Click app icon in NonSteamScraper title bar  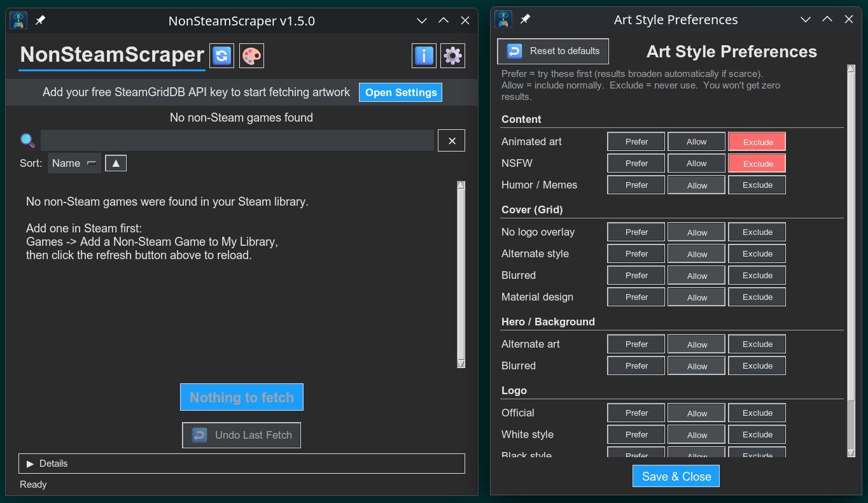(18, 20)
